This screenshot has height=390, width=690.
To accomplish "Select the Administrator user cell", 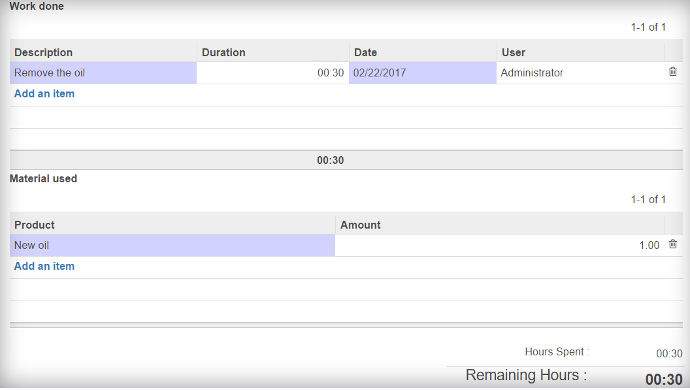I will (580, 73).
